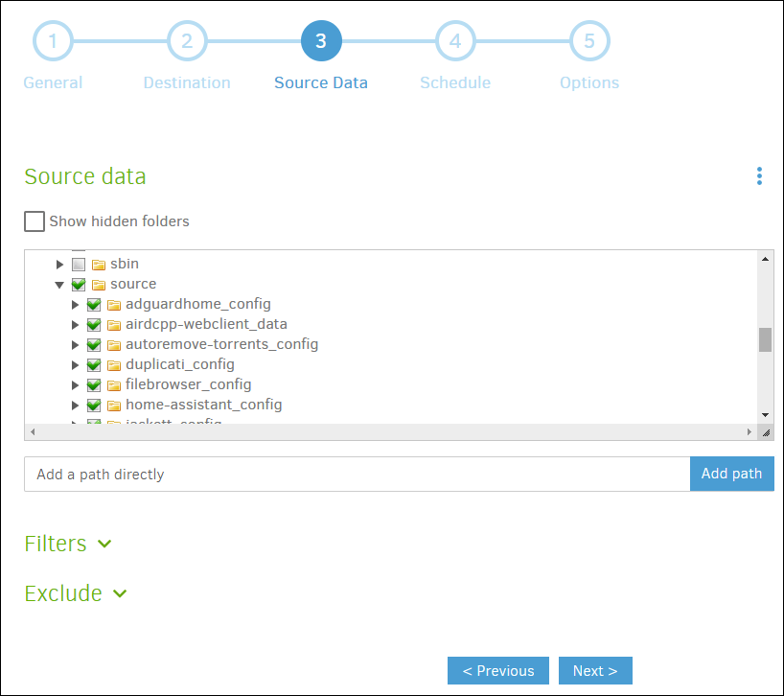Click the source folder icon
The height and width of the screenshot is (696, 784).
(x=99, y=285)
